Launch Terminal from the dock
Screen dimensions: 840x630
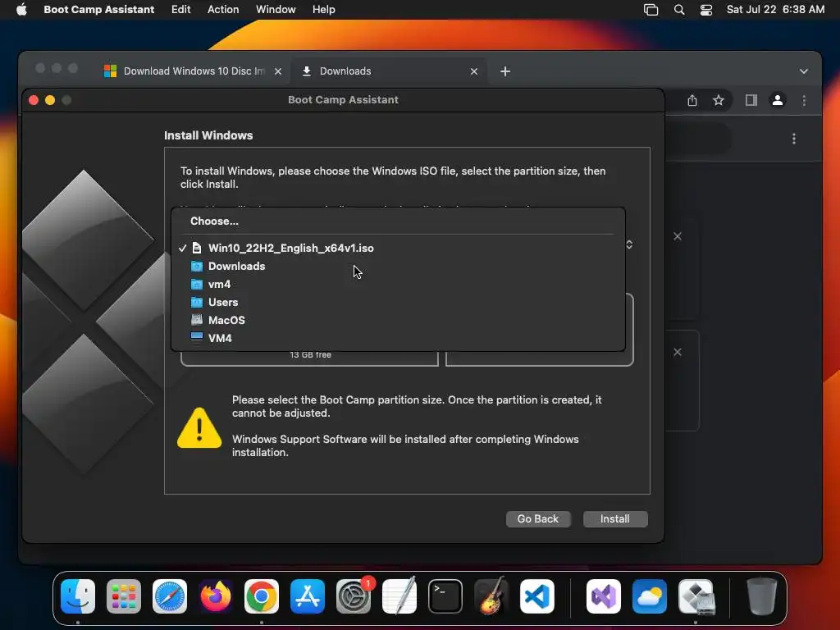(x=445, y=596)
